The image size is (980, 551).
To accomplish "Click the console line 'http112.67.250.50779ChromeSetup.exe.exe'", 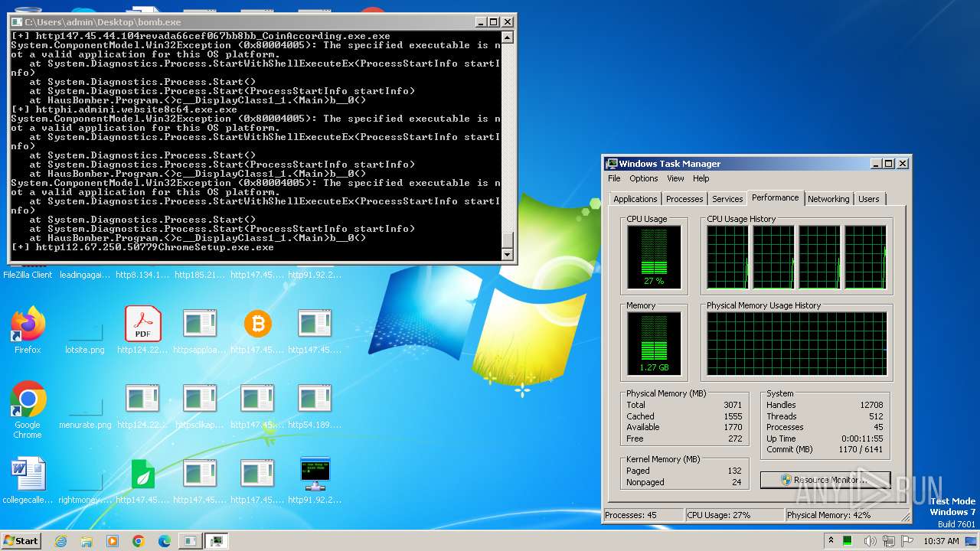I will [x=155, y=247].
